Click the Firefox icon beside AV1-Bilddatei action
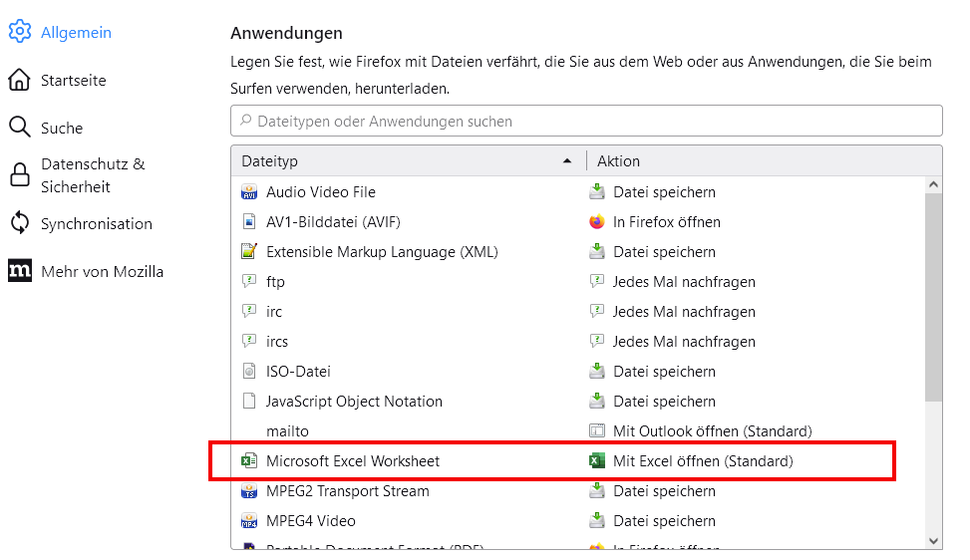 [597, 222]
